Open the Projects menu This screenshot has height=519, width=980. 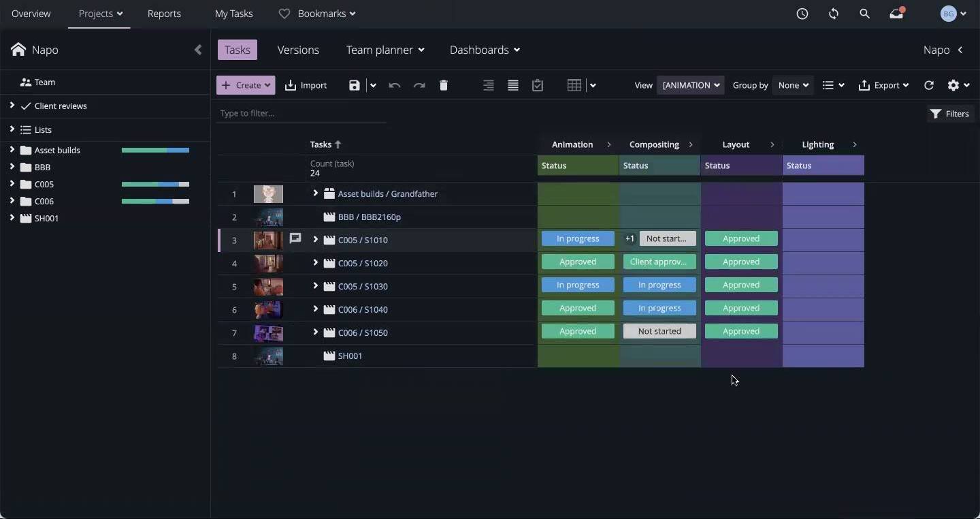[100, 14]
